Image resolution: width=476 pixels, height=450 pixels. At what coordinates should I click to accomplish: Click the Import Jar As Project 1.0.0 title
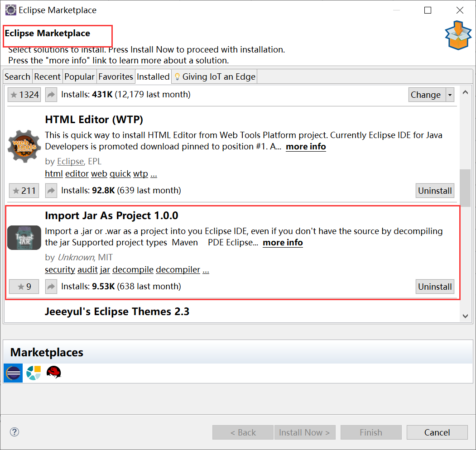tap(111, 215)
